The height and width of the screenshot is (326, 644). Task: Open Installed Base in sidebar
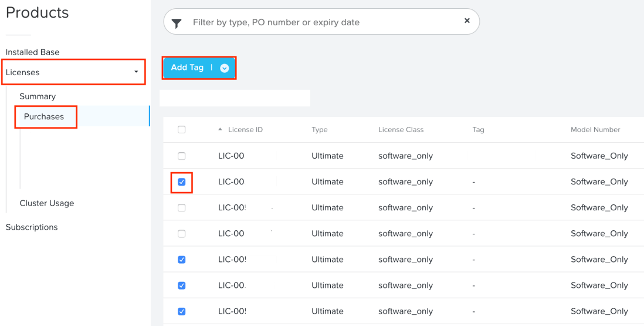click(x=32, y=52)
